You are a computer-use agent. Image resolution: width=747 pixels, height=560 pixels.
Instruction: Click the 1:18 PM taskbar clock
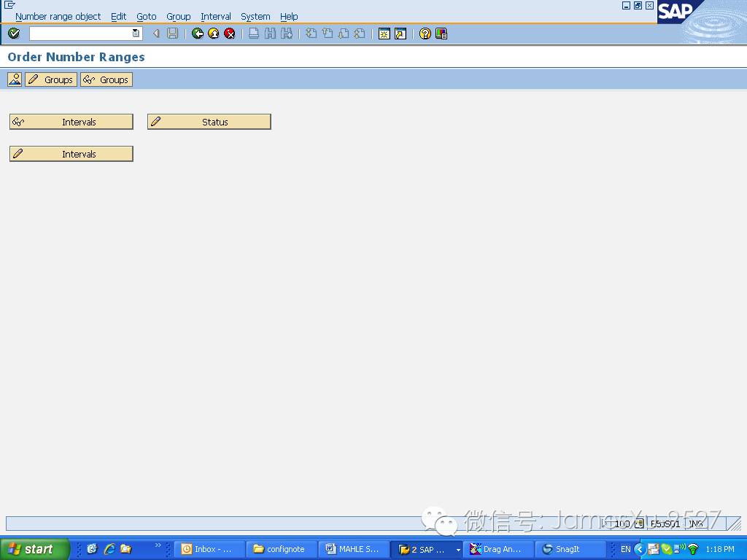[720, 549]
